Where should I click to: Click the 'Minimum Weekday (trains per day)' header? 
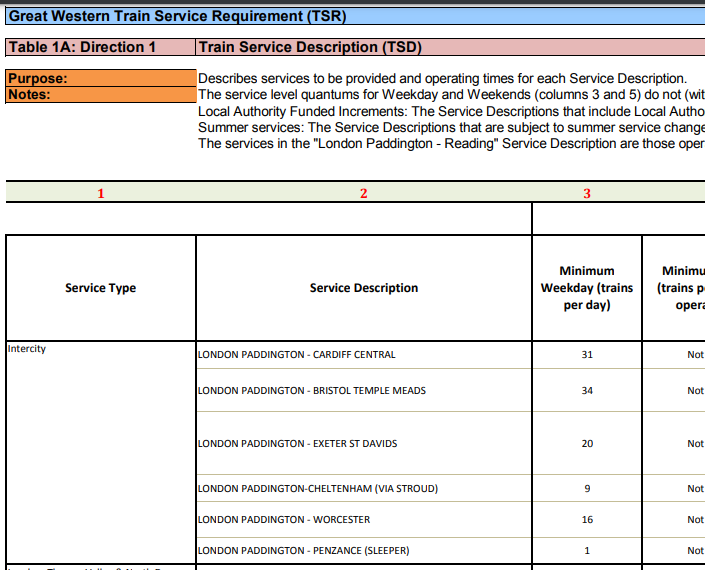point(587,288)
